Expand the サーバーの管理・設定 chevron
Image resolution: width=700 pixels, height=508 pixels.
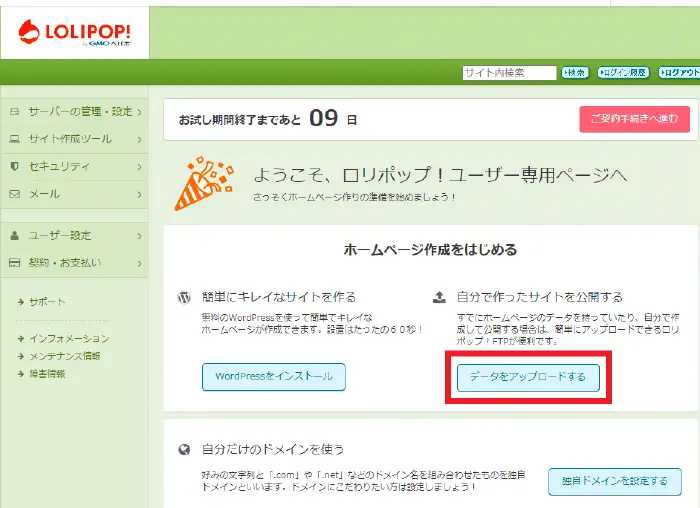[139, 112]
